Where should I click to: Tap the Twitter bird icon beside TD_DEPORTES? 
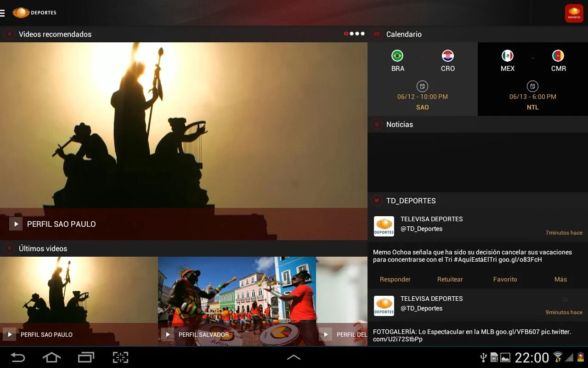[377, 201]
